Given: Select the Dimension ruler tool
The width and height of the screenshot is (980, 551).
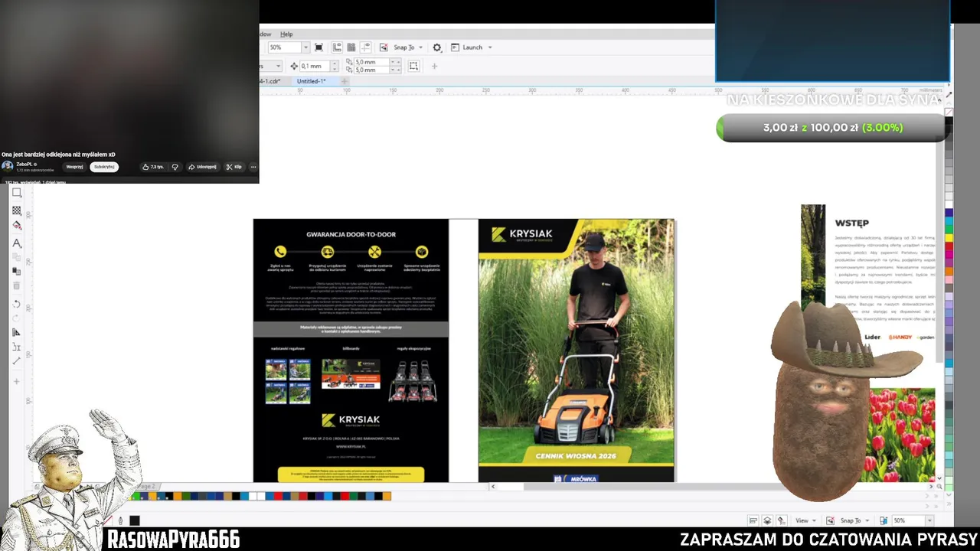Looking at the screenshot, I should tap(17, 332).
